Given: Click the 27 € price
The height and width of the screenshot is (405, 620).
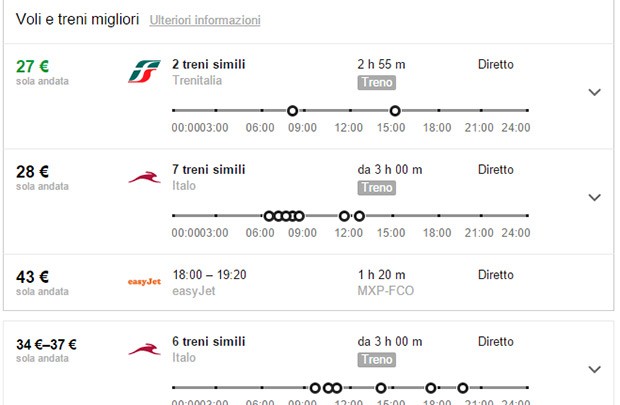Looking at the screenshot, I should [x=32, y=66].
